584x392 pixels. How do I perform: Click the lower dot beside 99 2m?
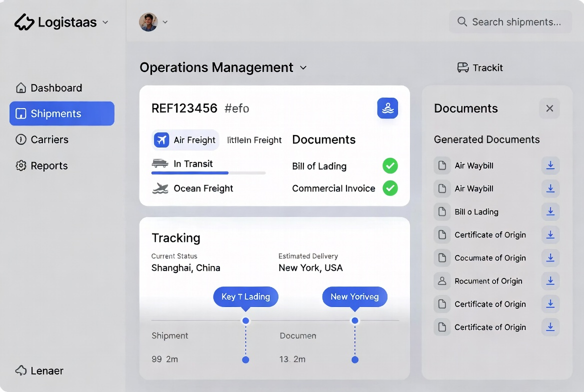click(245, 359)
